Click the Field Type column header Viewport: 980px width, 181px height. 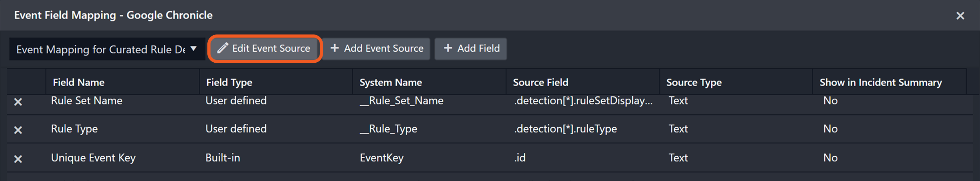pyautogui.click(x=229, y=82)
